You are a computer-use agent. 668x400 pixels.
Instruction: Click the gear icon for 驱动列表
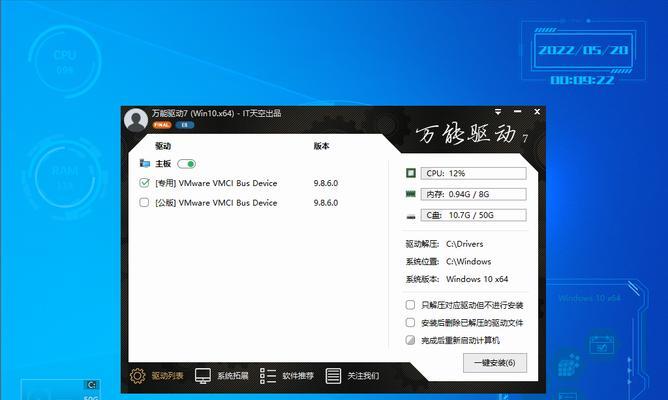tap(138, 376)
